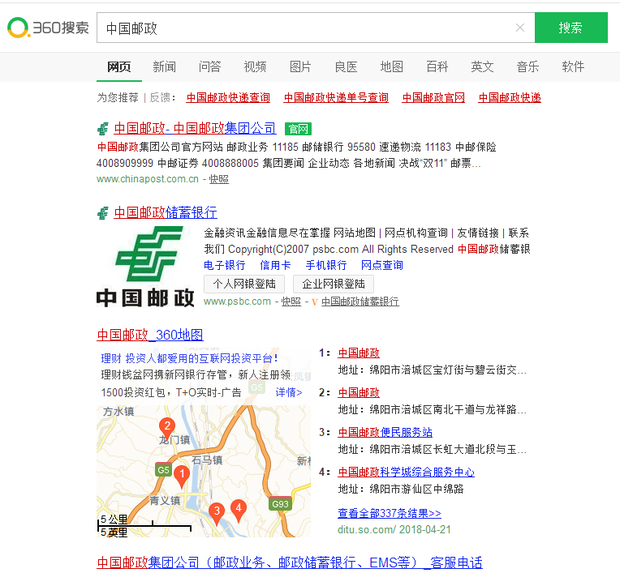Click the 反馈 link
The height and width of the screenshot is (573, 620).
(160, 98)
